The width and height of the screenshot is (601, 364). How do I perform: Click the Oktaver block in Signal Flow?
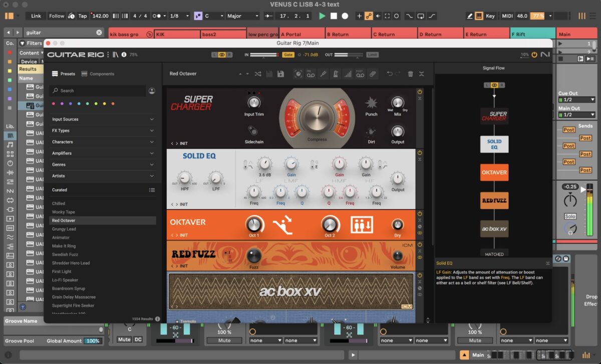pyautogui.click(x=494, y=172)
